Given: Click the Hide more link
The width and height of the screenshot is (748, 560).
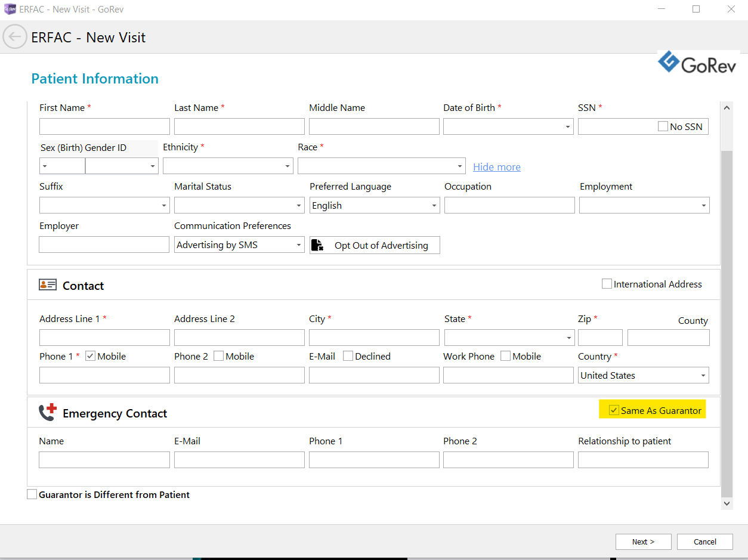Looking at the screenshot, I should point(497,167).
